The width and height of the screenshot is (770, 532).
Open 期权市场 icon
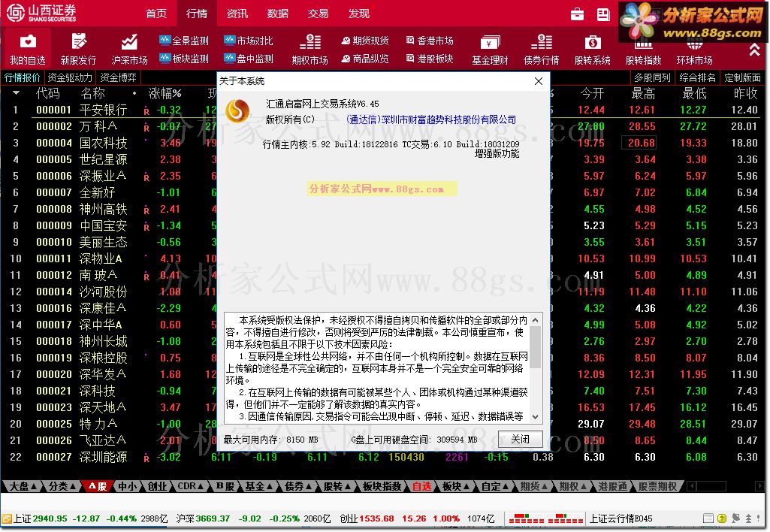coord(310,49)
